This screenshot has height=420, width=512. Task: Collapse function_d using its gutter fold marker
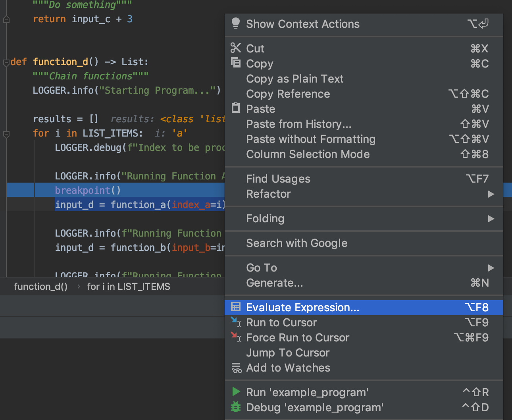(x=6, y=62)
